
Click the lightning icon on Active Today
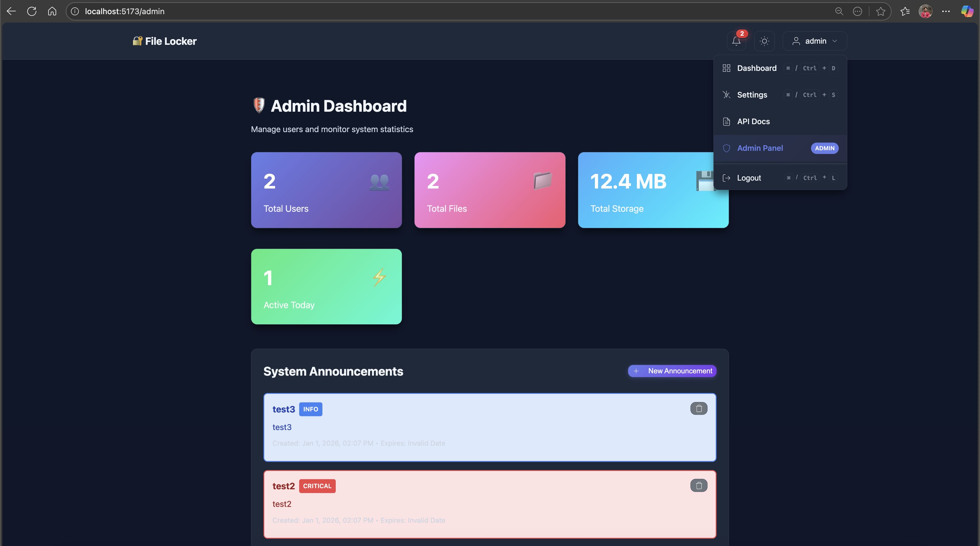coord(379,278)
